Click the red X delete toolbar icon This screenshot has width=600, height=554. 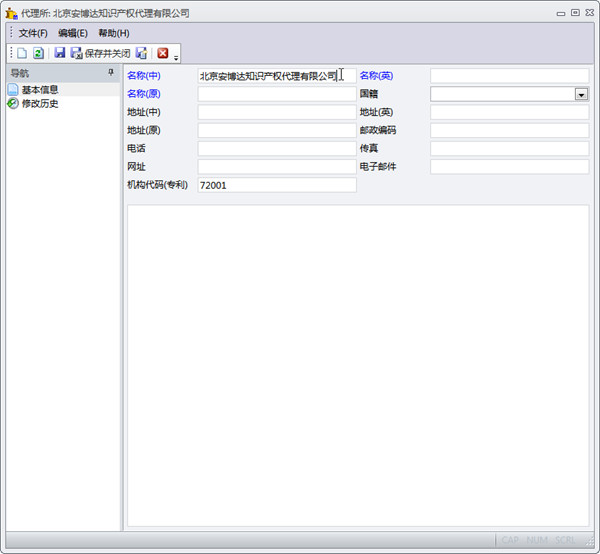click(163, 53)
